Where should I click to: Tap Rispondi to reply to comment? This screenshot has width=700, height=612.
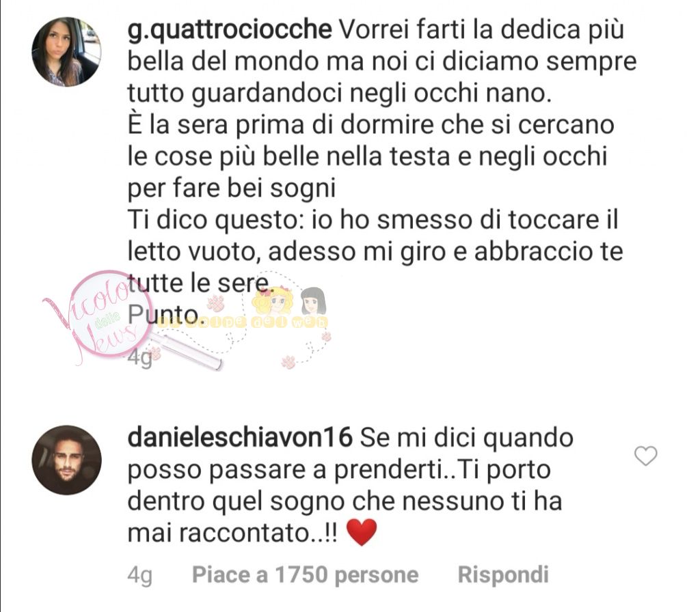503,574
